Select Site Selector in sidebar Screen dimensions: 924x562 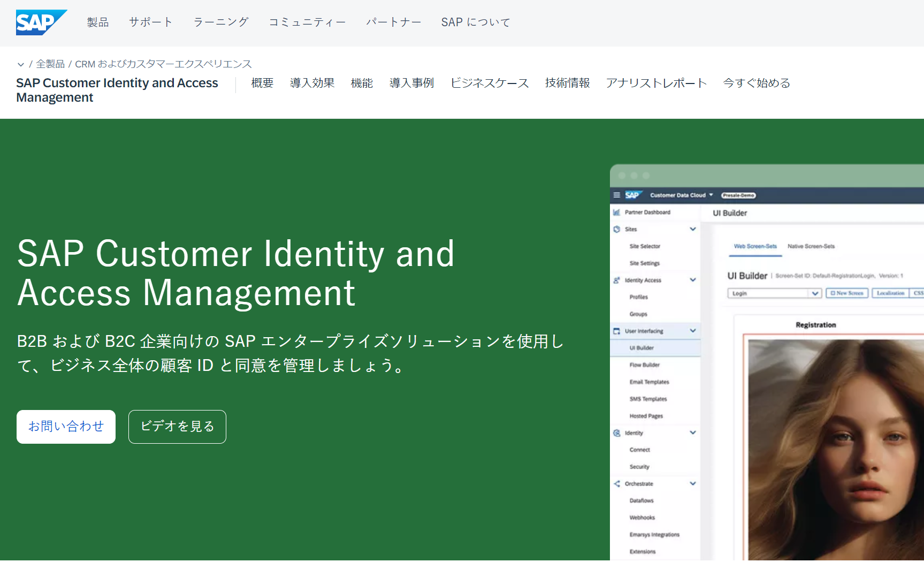point(645,246)
